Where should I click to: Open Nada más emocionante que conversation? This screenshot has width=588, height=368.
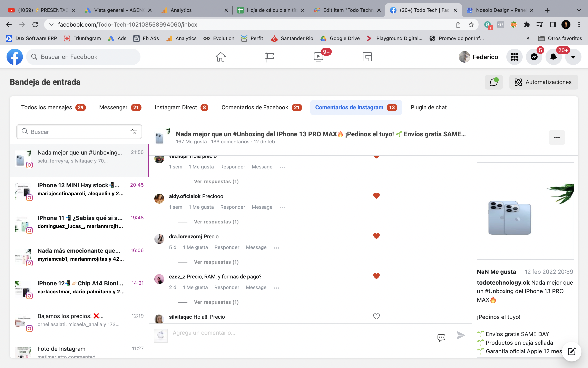pos(79,258)
